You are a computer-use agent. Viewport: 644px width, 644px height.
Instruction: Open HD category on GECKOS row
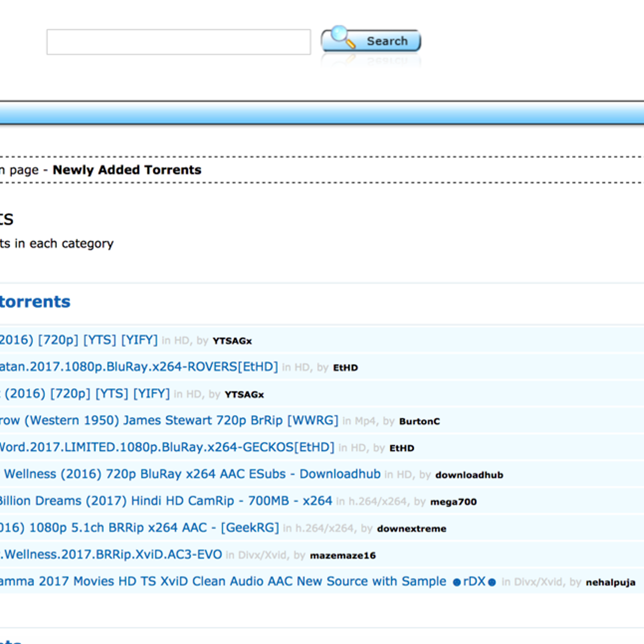[x=358, y=448]
